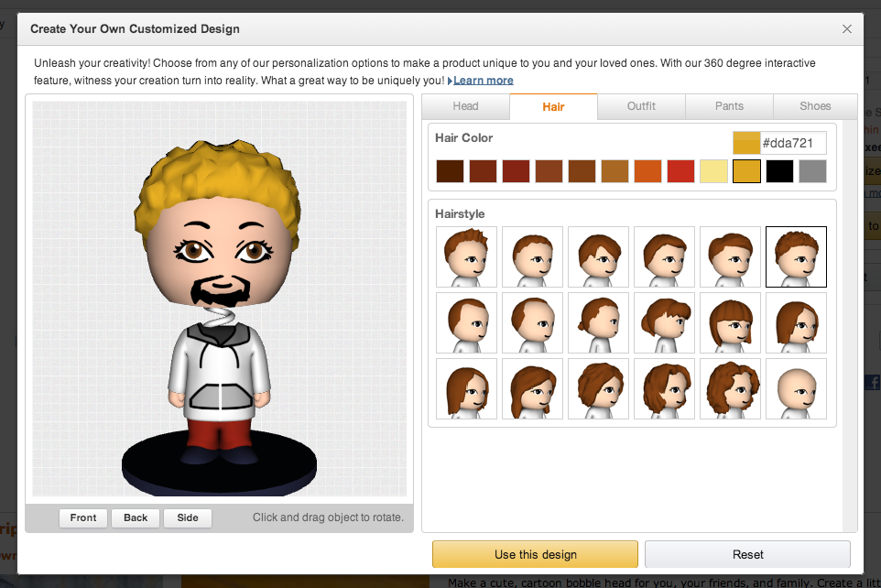This screenshot has width=881, height=588.
Task: Open the Learn more link
Action: coord(483,80)
